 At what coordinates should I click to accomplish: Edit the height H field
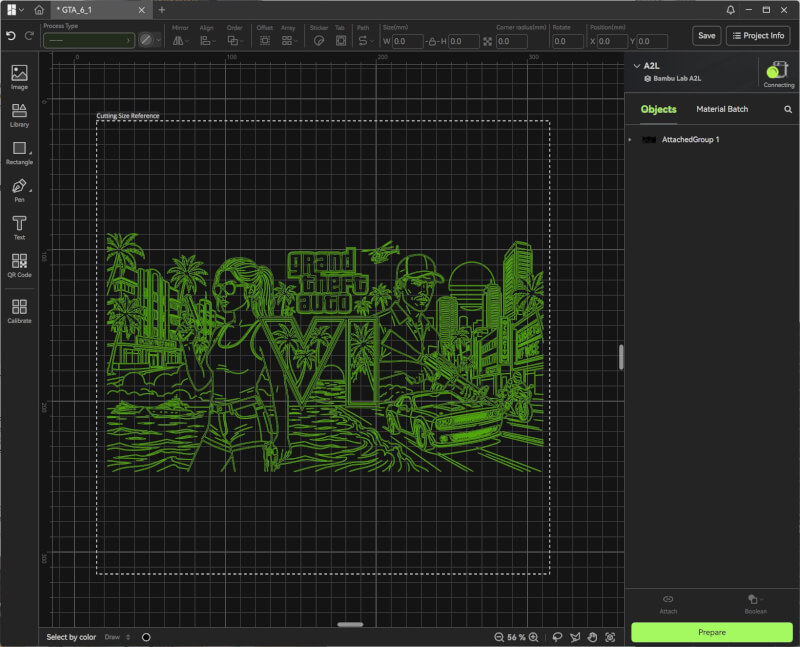[x=464, y=41]
